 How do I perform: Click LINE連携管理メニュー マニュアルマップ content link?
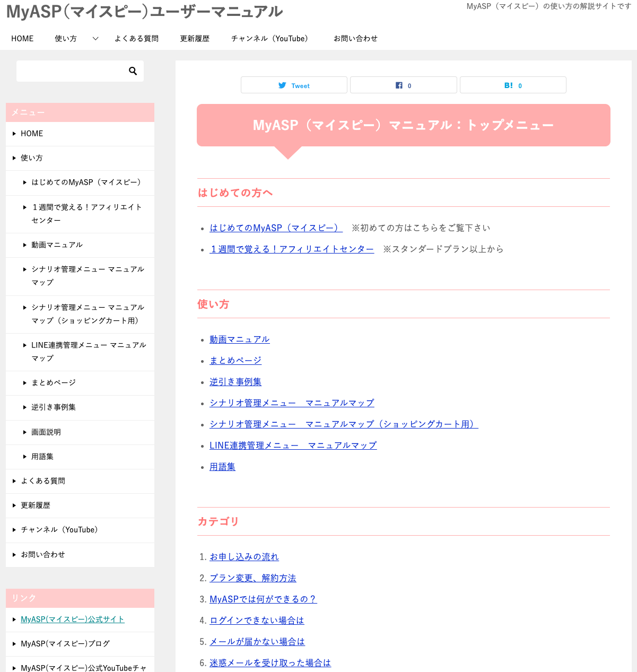click(x=293, y=446)
